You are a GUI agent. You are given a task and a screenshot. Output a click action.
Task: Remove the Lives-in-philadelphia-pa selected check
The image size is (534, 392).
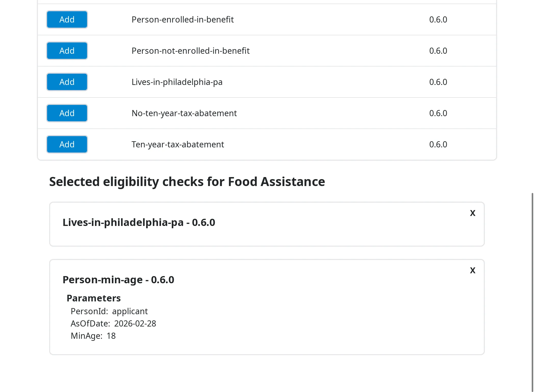(472, 213)
